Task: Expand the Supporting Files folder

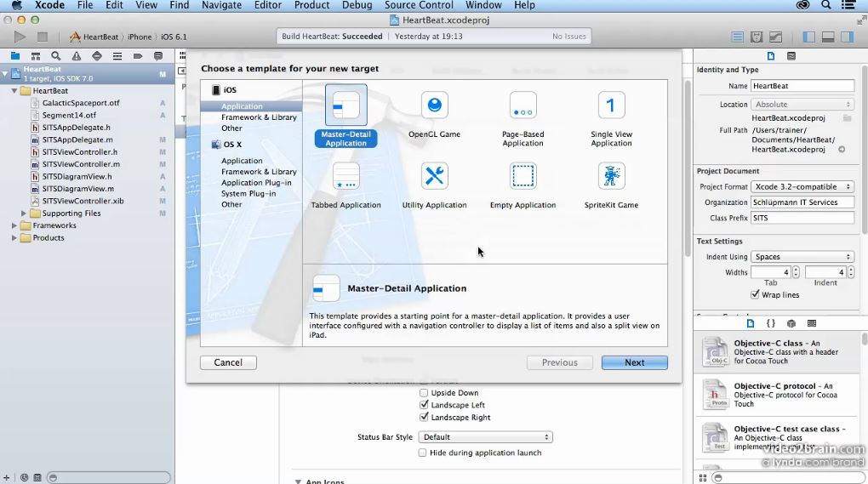Action: 24,213
